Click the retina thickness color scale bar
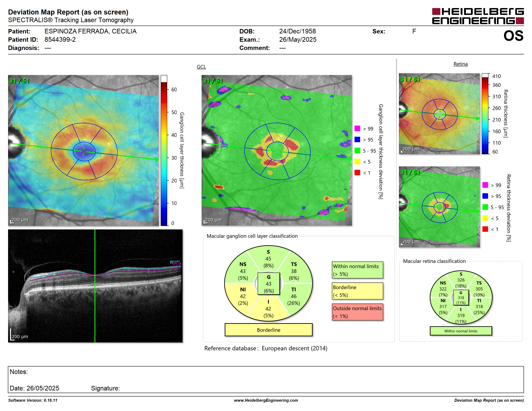Image resolution: width=532 pixels, height=411 pixels. coord(485,114)
